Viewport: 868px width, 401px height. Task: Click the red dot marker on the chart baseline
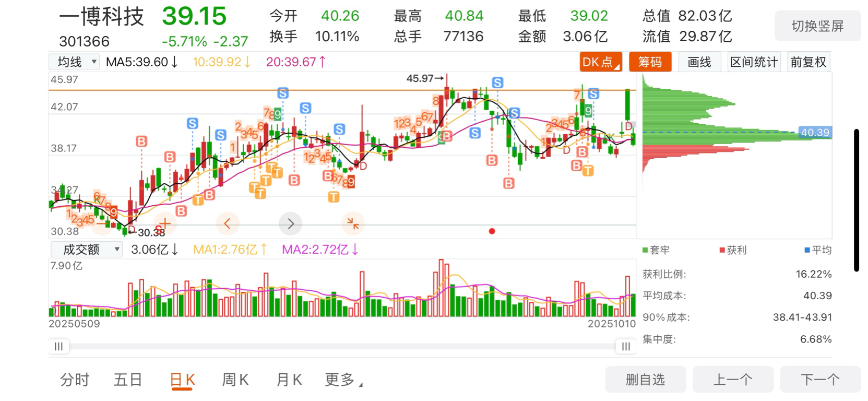pos(492,231)
